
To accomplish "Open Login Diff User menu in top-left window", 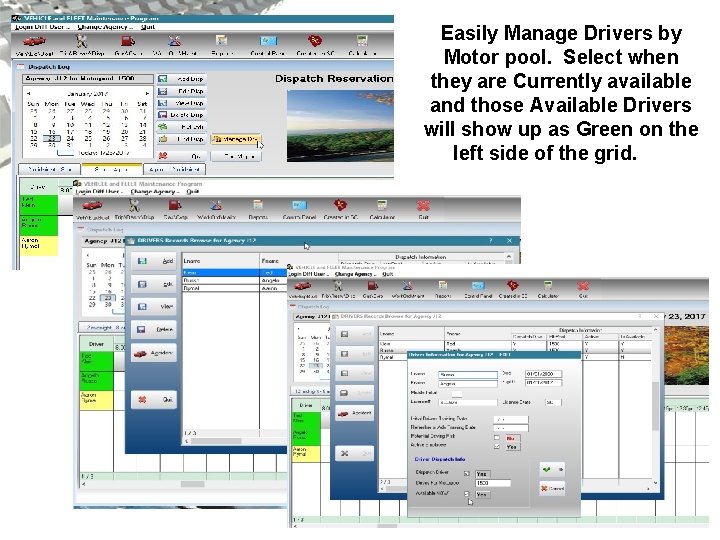I will 42,27.
